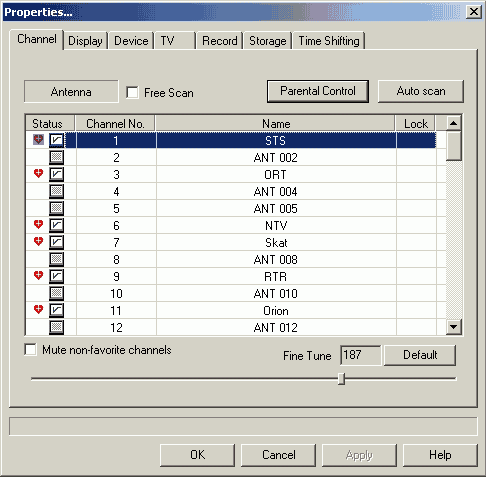
Task: Switch to the TV tab
Action: (175, 41)
